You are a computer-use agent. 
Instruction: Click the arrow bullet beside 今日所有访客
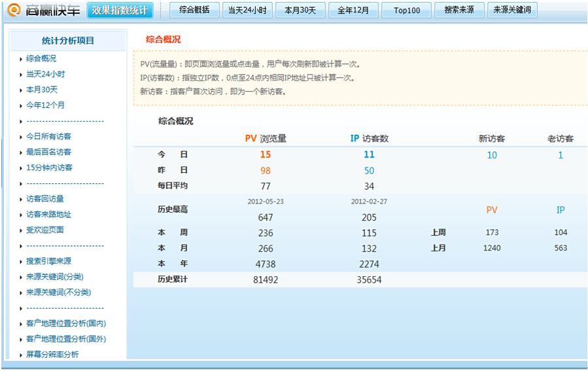pyautogui.click(x=21, y=137)
